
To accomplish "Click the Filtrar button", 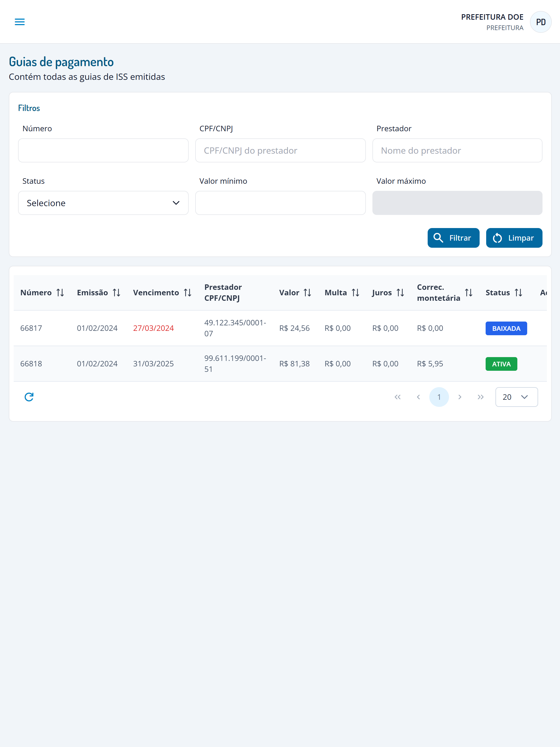I will point(453,238).
